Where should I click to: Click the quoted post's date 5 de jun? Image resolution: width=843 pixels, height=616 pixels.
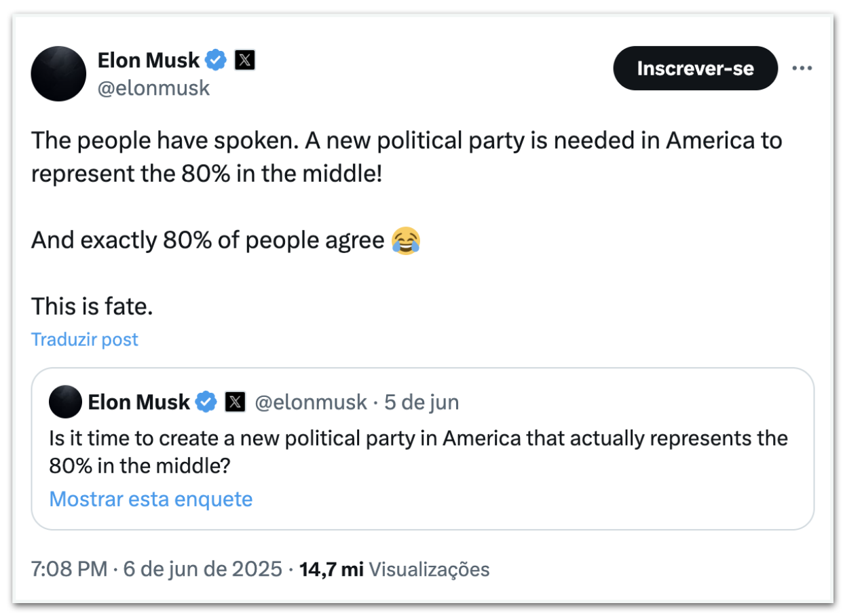(421, 402)
